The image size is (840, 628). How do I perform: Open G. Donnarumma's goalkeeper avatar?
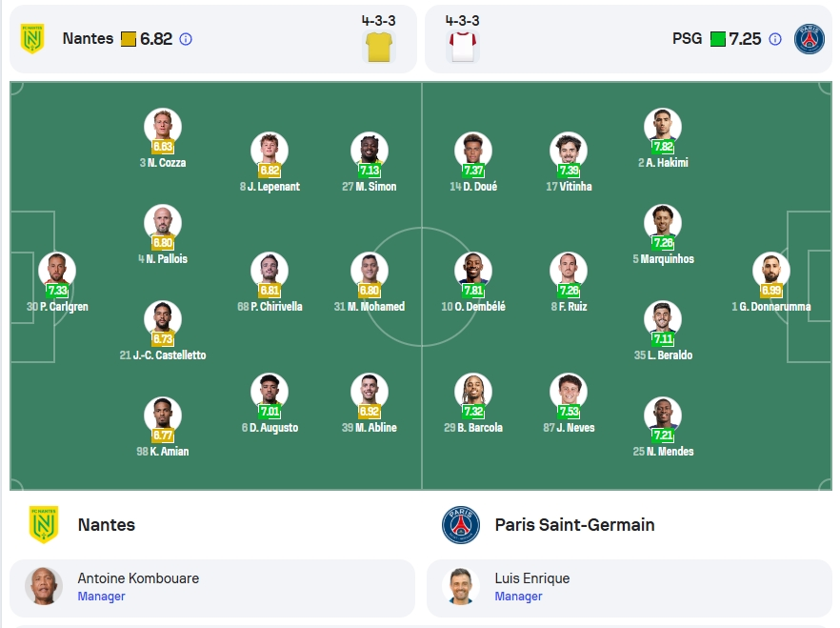(770, 270)
